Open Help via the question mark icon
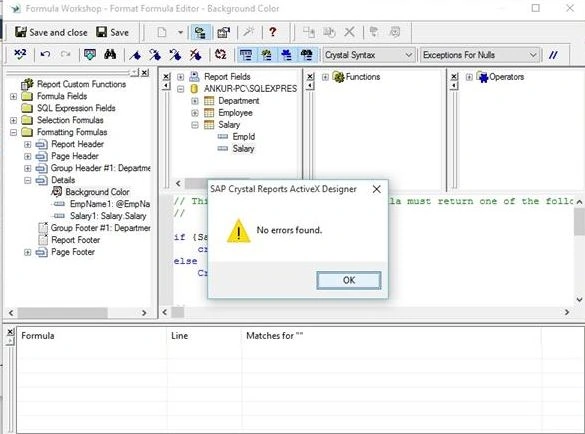This screenshot has width=585, height=434. (273, 32)
